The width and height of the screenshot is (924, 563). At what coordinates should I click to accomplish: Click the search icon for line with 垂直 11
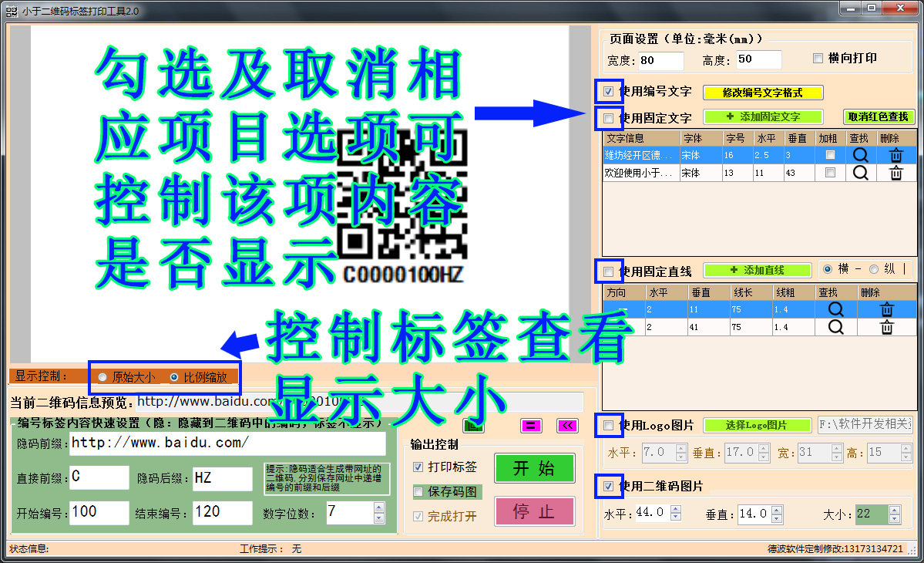[x=835, y=309]
